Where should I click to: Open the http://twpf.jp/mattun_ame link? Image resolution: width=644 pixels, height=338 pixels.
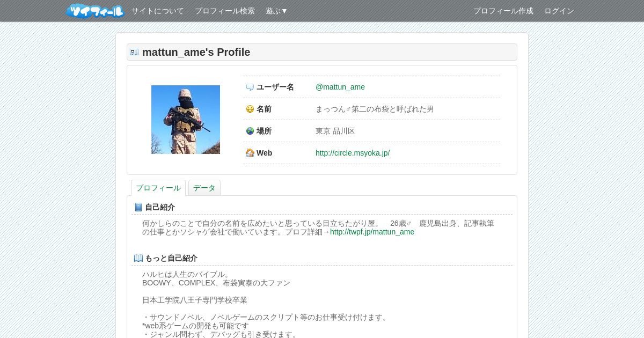pos(372,232)
